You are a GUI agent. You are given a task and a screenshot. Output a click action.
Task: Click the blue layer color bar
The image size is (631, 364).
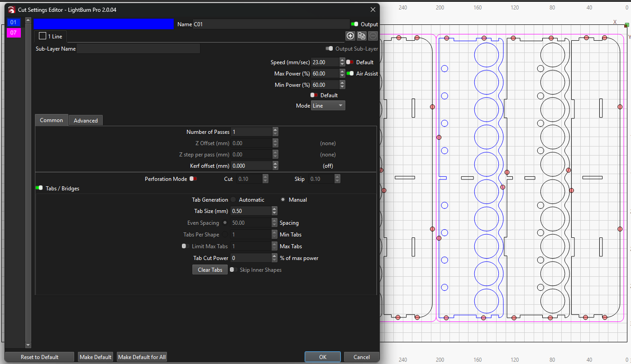pos(103,24)
